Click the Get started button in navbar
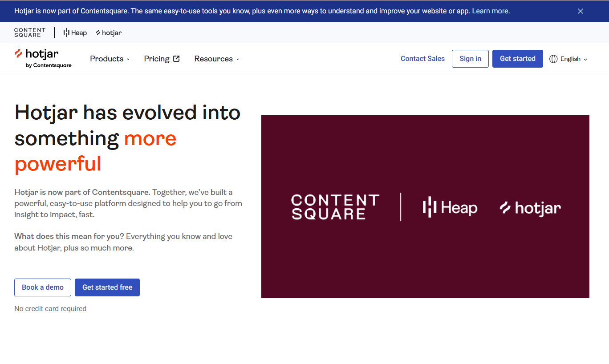 518,59
